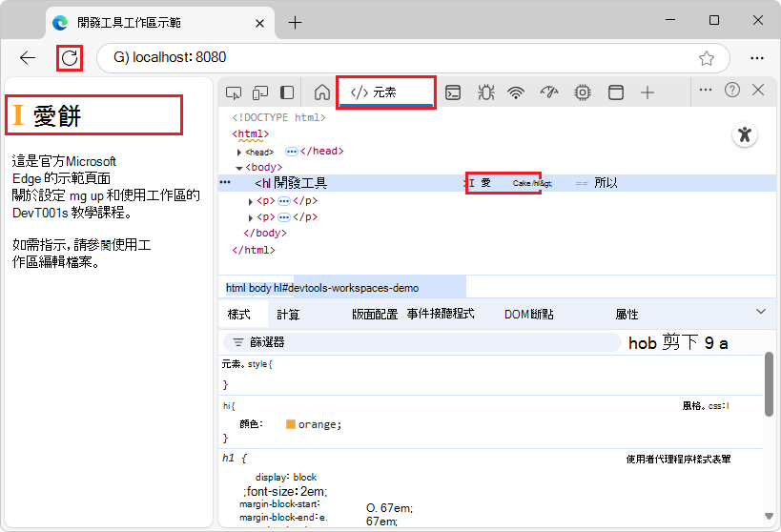Screen dimensions: 781x532
Task: Expand the head element node
Action: (x=239, y=153)
